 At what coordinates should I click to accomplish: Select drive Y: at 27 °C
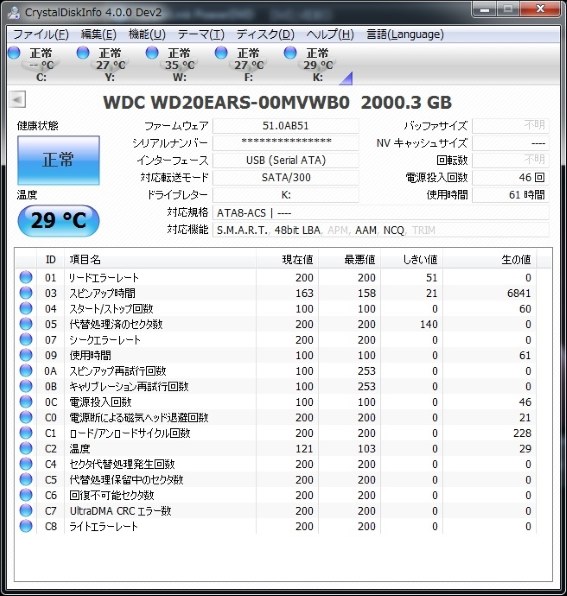(110, 65)
